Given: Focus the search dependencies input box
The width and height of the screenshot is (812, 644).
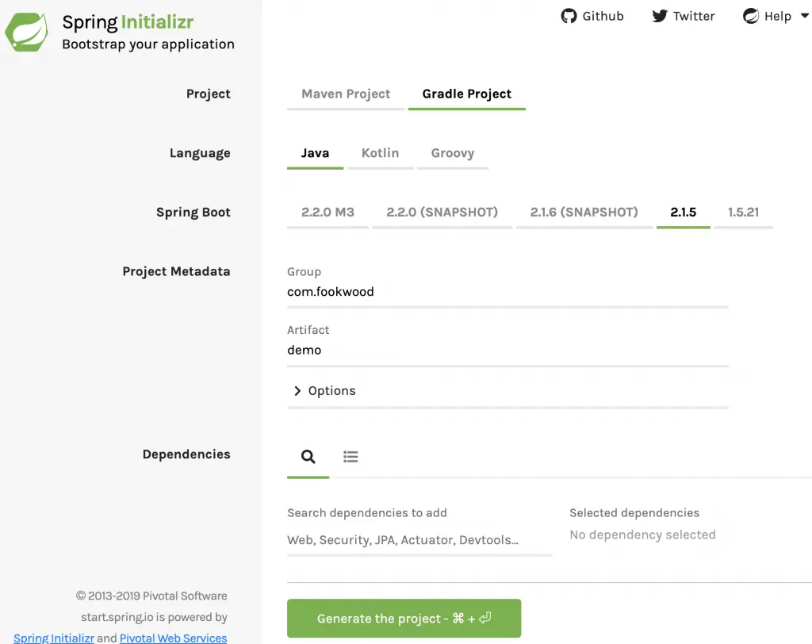Looking at the screenshot, I should point(419,540).
